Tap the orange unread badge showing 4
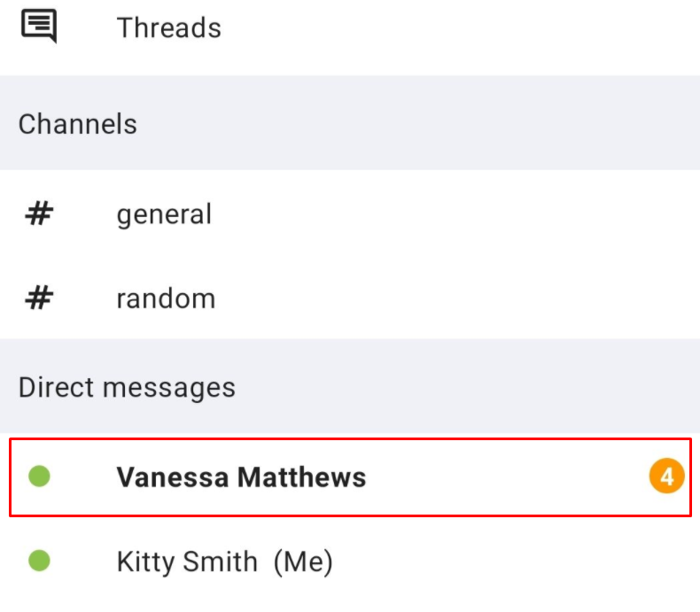The image size is (700, 612). pyautogui.click(x=666, y=476)
